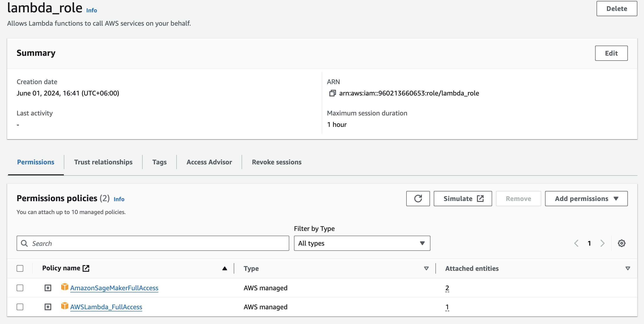The height and width of the screenshot is (324, 644).
Task: Open the Revoke sessions tab
Action: click(276, 162)
